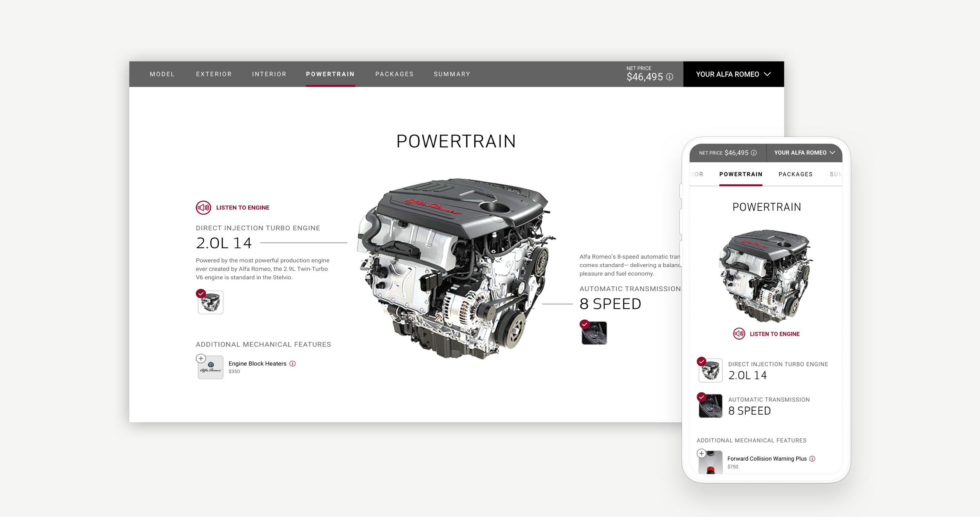The width and height of the screenshot is (980, 517).
Task: Toggle desktop 2.0L I4 engine checkmark
Action: (x=201, y=293)
